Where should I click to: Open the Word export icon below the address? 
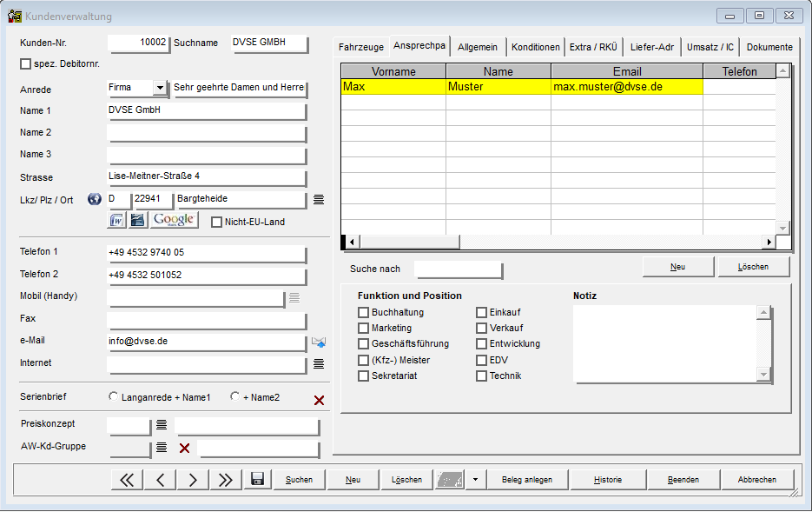point(117,220)
